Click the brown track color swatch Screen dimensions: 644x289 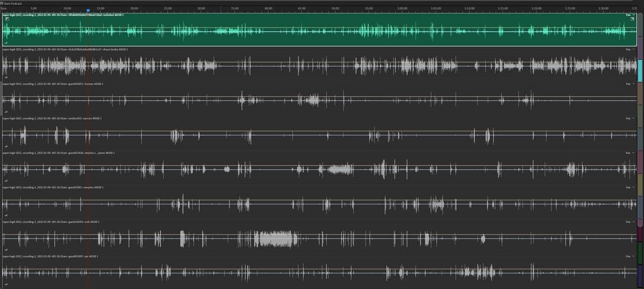point(640,92)
